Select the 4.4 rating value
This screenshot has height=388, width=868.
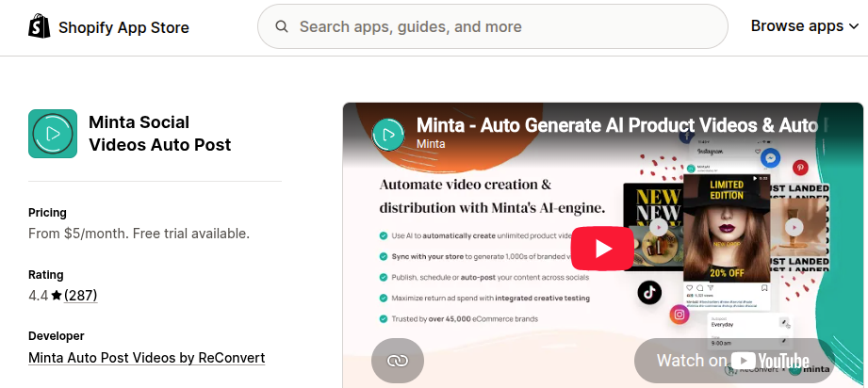coord(39,296)
